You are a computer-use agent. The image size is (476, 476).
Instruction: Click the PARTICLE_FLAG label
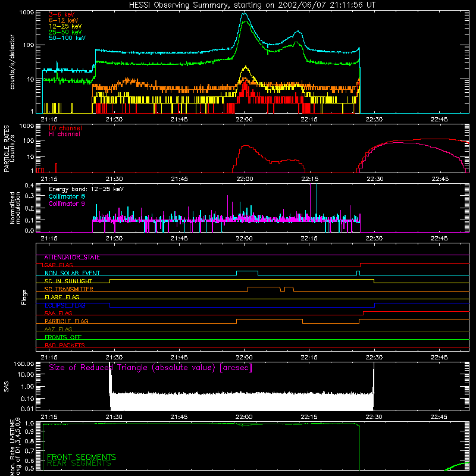coord(67,321)
